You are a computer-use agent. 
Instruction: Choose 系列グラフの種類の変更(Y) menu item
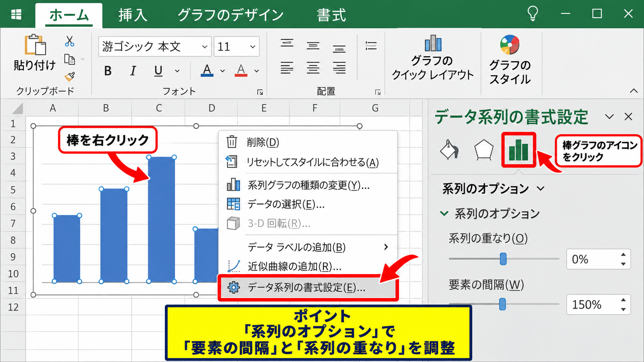[x=308, y=185]
